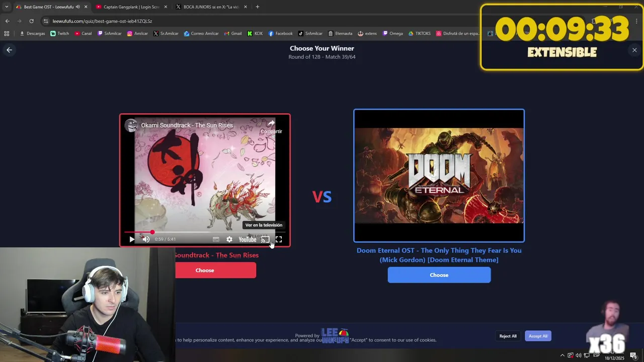Click the ESP language indicator
The width and height of the screenshot is (644, 362).
[596, 355]
